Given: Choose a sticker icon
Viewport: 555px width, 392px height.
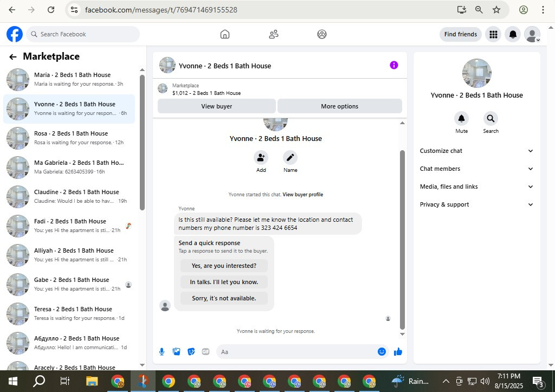Looking at the screenshot, I should 191,352.
